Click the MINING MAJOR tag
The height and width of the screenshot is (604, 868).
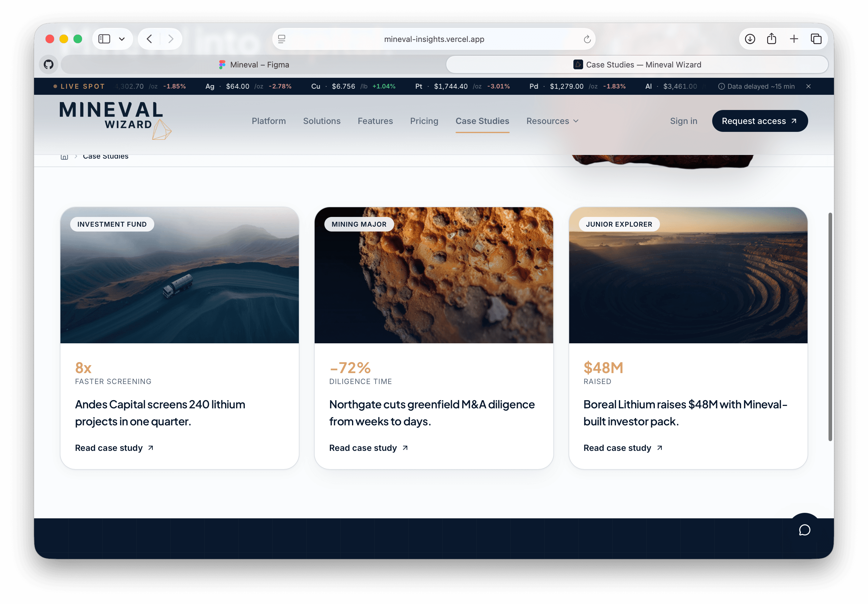tap(359, 224)
